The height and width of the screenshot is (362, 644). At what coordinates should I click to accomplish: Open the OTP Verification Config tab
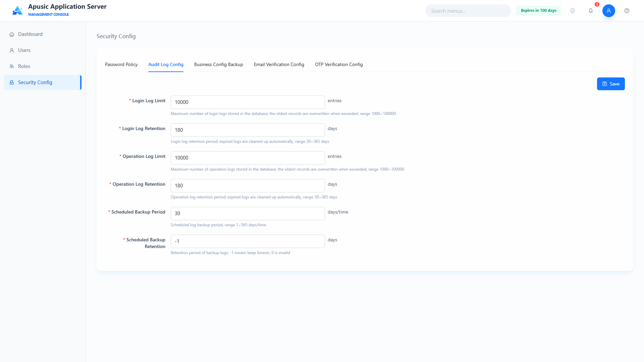coord(339,64)
